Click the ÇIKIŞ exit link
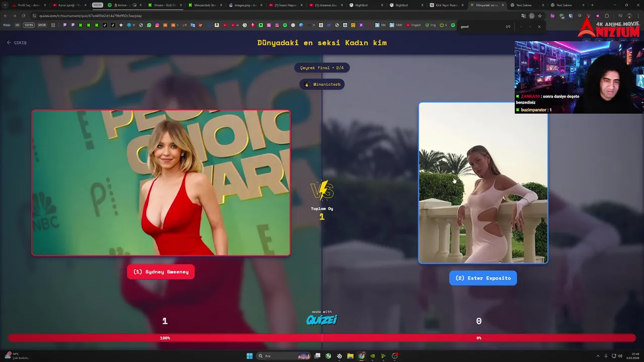 (x=17, y=43)
